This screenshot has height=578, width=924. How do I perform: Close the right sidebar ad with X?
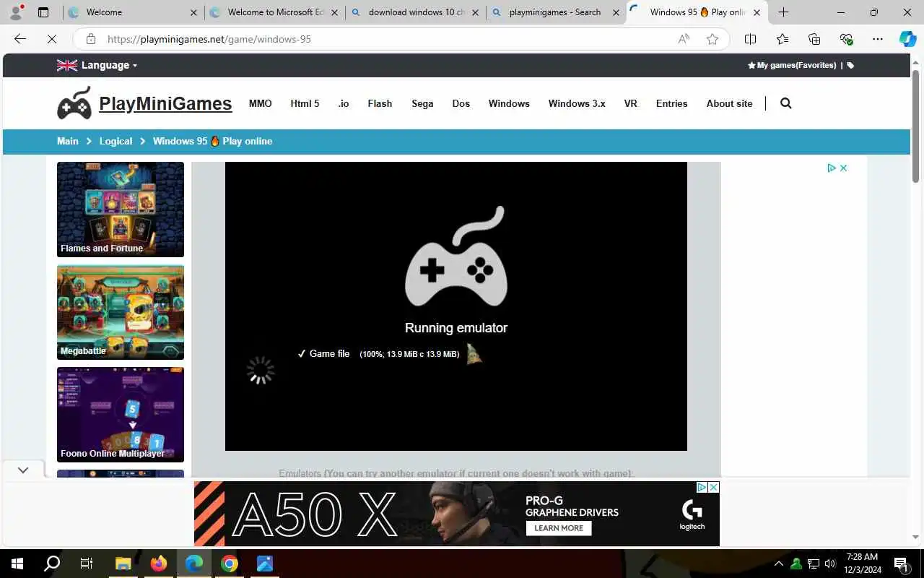pos(843,168)
